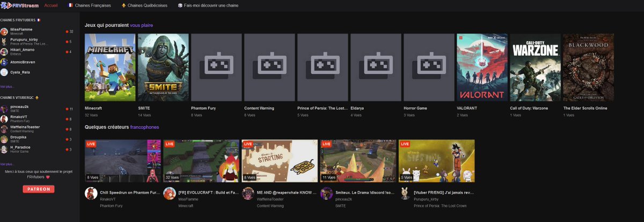Click Hikari_Amano name in sidebar

[22, 49]
